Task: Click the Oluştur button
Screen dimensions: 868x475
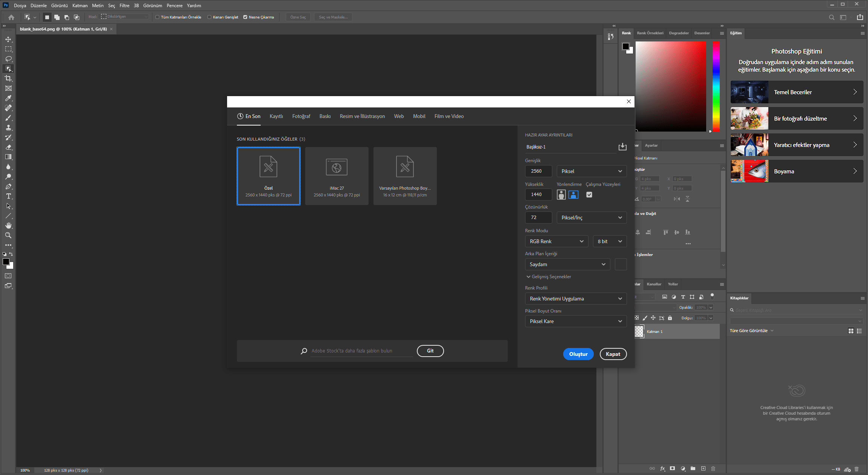Action: coord(578,354)
